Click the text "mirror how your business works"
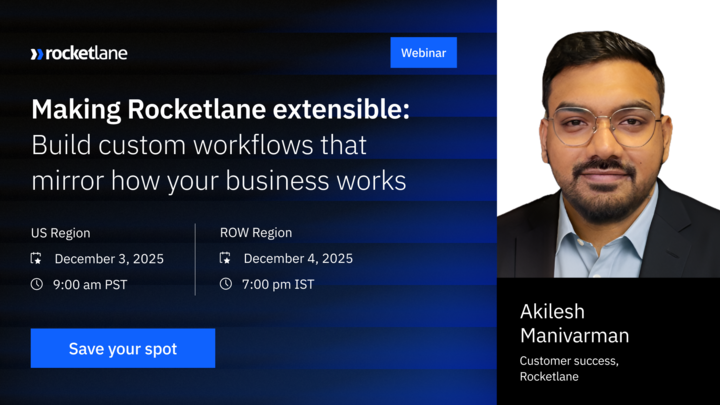Image resolution: width=720 pixels, height=405 pixels. pos(219,180)
